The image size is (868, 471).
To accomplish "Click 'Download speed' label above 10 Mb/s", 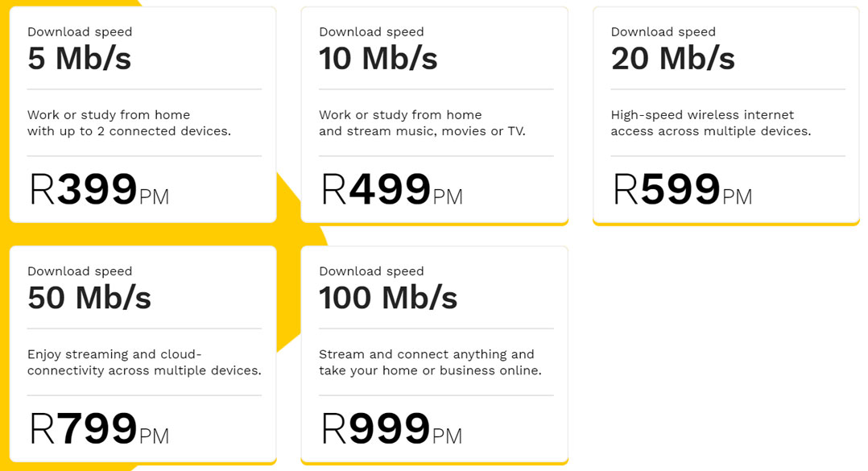I will pos(371,32).
